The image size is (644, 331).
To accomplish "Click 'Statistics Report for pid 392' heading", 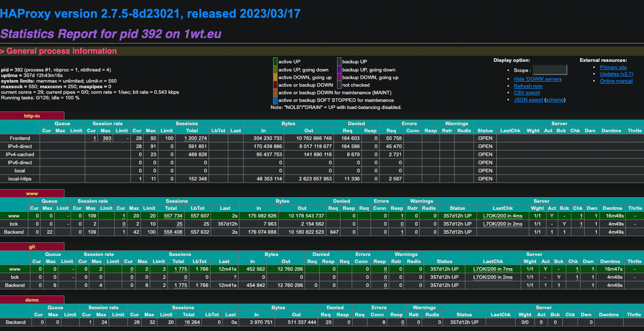I will click(x=111, y=34).
